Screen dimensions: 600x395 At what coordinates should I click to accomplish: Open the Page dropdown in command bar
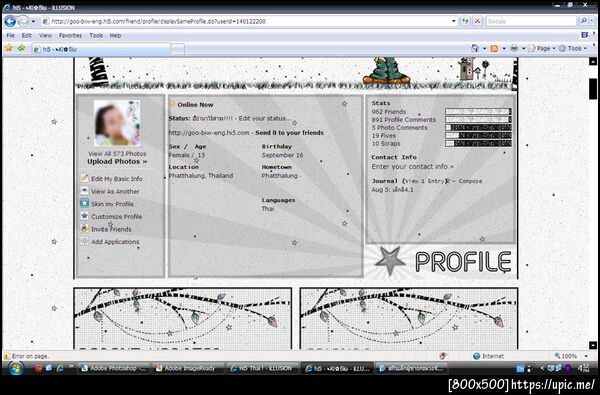pos(542,49)
